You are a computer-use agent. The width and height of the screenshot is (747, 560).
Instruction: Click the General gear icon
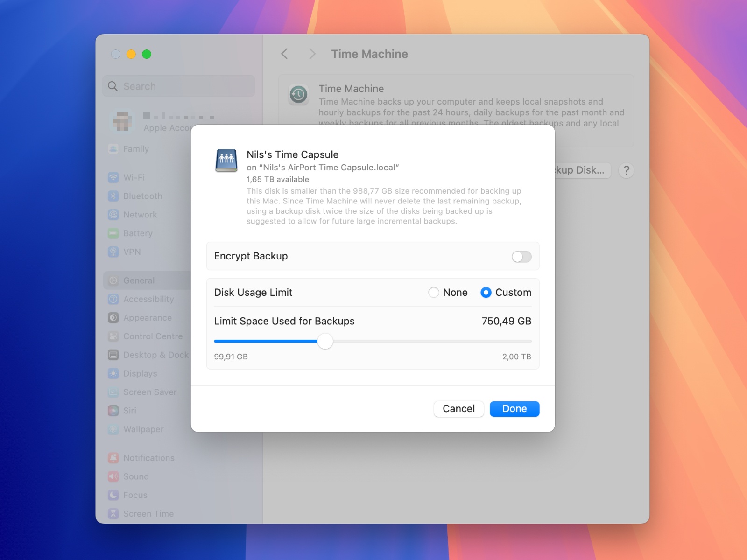pos(113,280)
